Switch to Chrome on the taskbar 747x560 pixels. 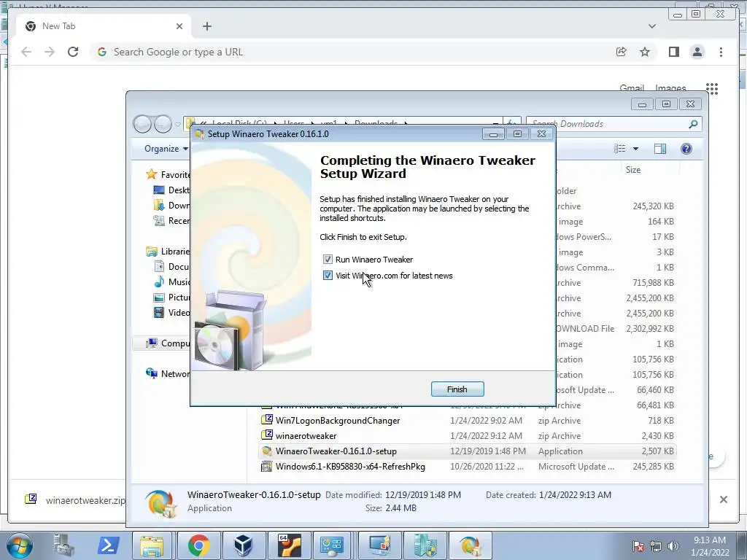click(198, 545)
